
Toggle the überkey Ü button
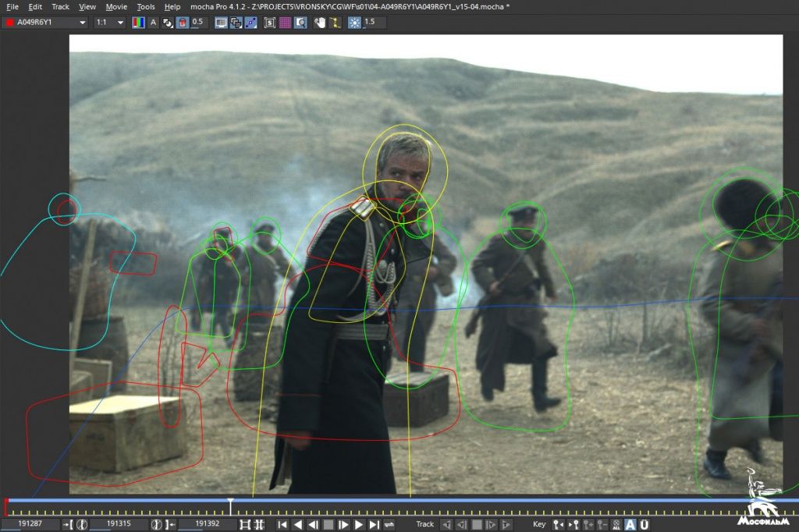(x=644, y=524)
